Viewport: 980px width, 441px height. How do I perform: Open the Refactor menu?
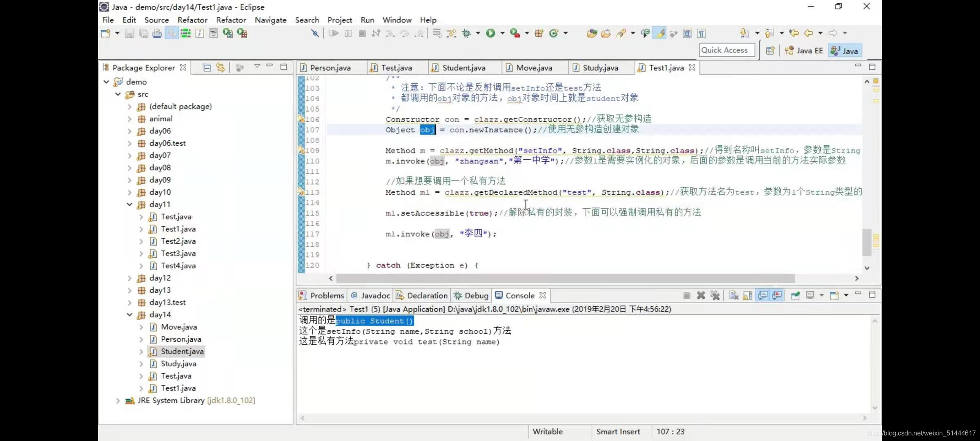pyautogui.click(x=192, y=20)
